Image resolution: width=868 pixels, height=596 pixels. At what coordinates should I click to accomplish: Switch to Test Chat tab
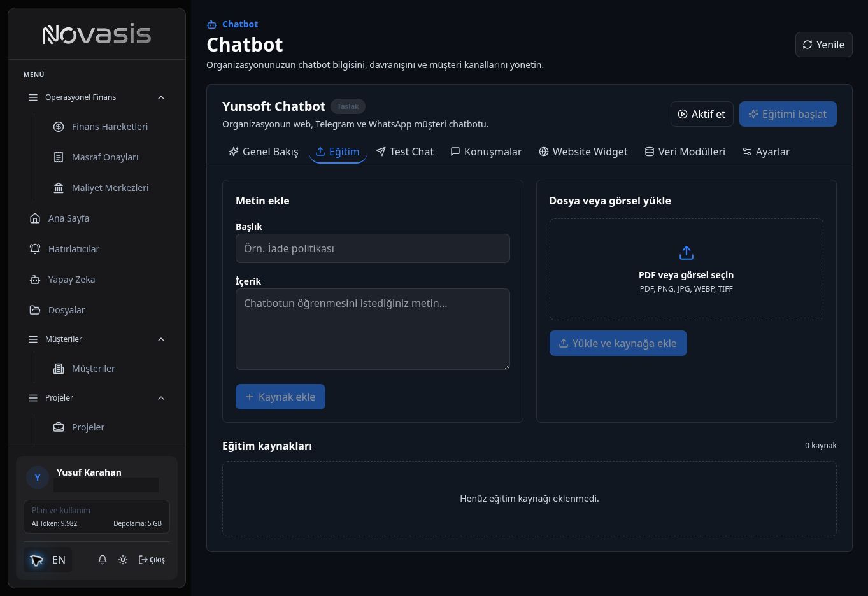click(405, 152)
